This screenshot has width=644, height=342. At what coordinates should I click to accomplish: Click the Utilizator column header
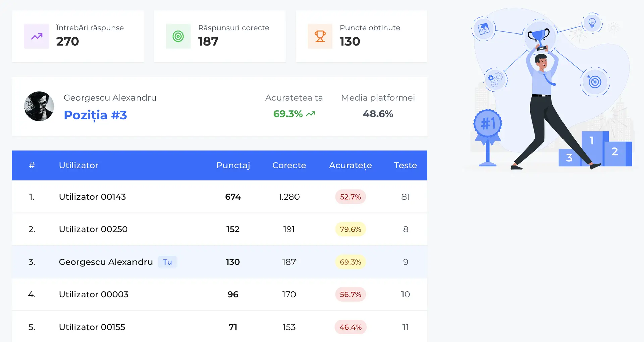pyautogui.click(x=78, y=165)
